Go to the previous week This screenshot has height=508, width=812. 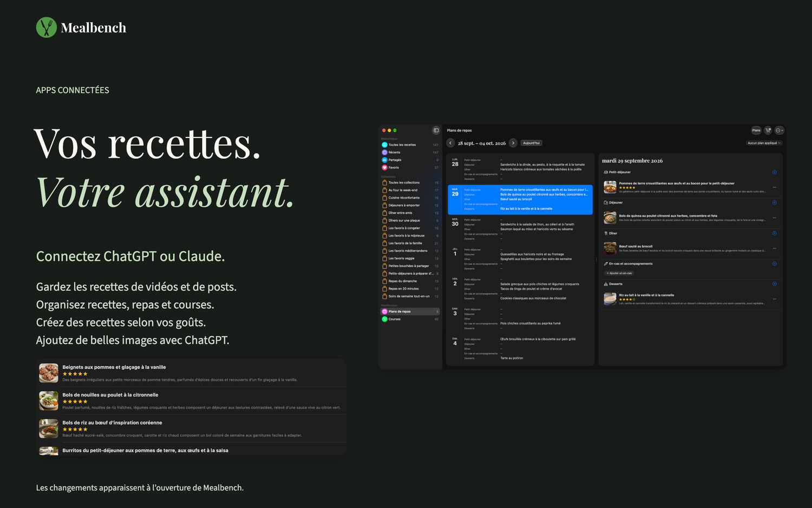[x=450, y=143]
